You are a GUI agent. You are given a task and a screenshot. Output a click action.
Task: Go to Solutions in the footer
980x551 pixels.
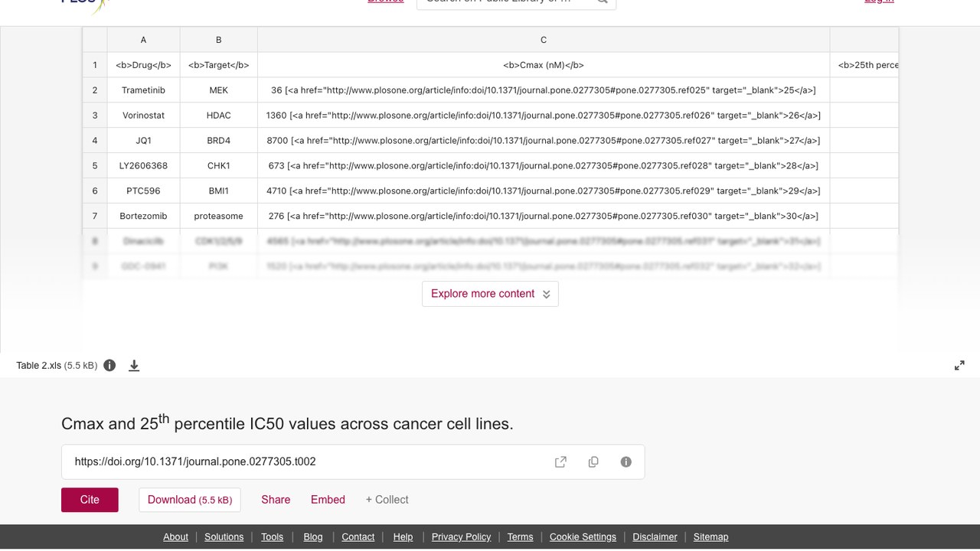tap(224, 537)
